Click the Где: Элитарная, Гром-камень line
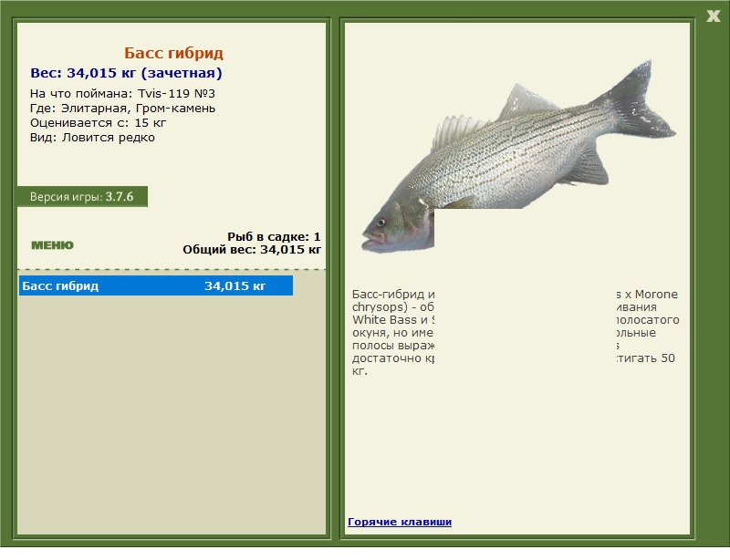Screen dimensions: 730x560 coord(122,109)
